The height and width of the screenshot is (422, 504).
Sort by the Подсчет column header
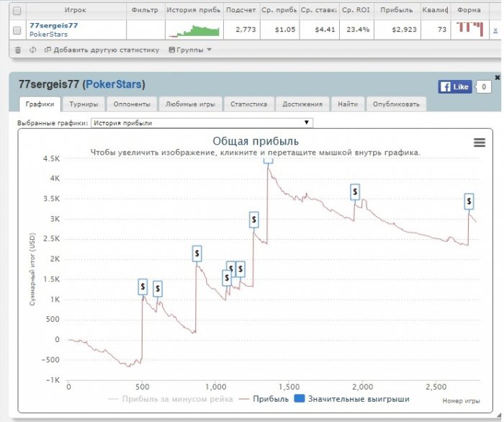[x=241, y=10]
